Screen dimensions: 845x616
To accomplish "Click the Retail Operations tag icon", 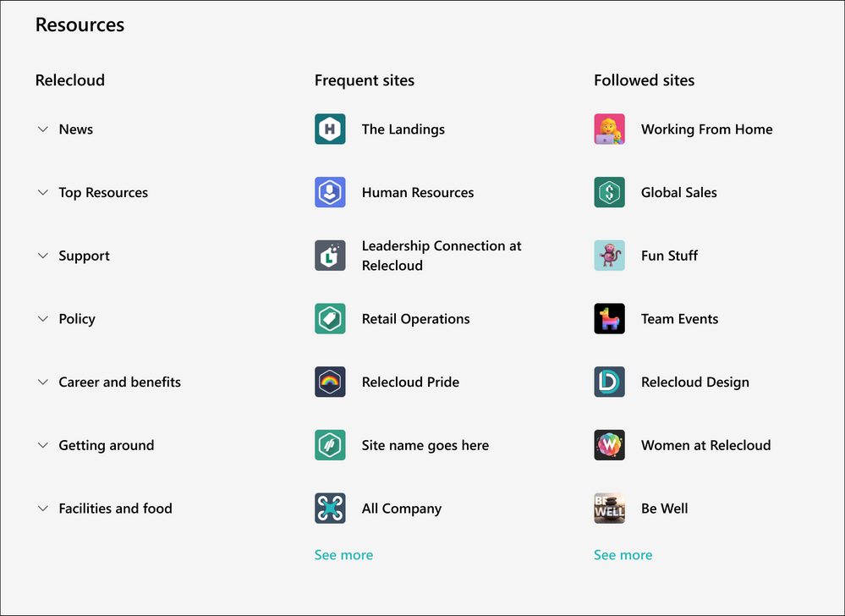I will point(330,319).
